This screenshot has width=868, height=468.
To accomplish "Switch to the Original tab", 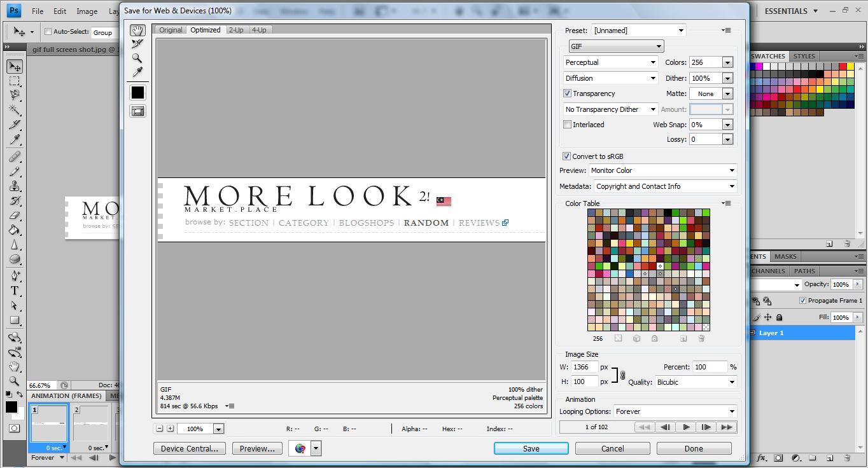I will pyautogui.click(x=171, y=30).
